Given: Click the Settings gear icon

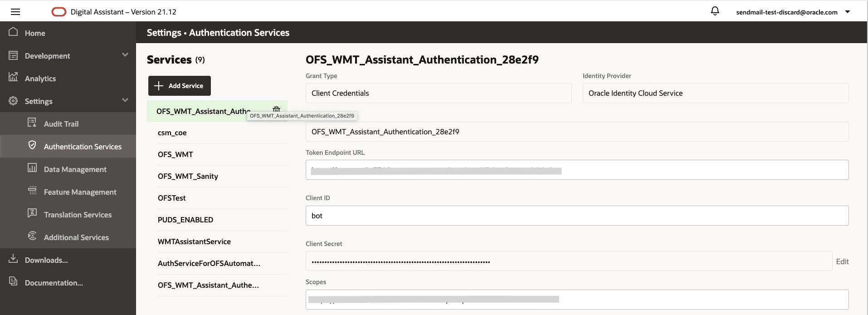Looking at the screenshot, I should tap(13, 101).
